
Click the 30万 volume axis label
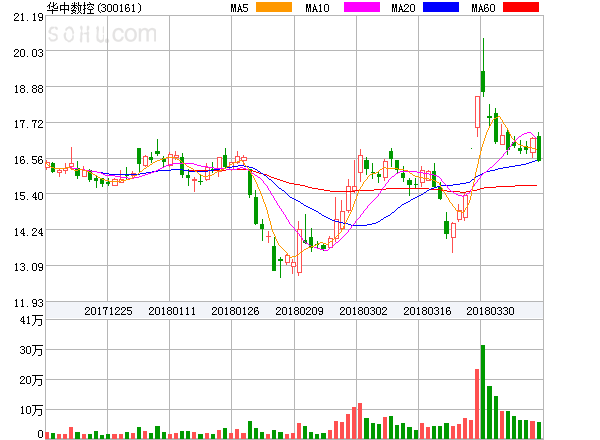pyautogui.click(x=31, y=350)
